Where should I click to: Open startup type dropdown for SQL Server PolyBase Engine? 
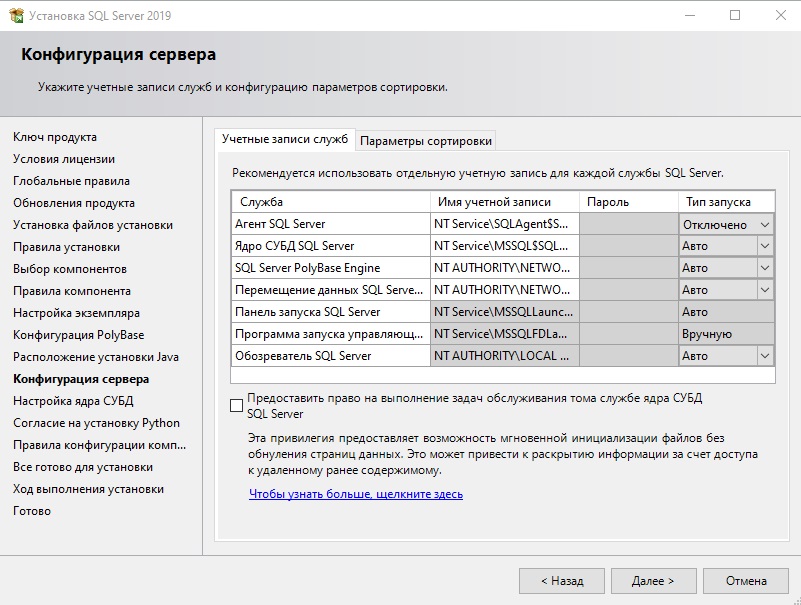click(x=765, y=268)
